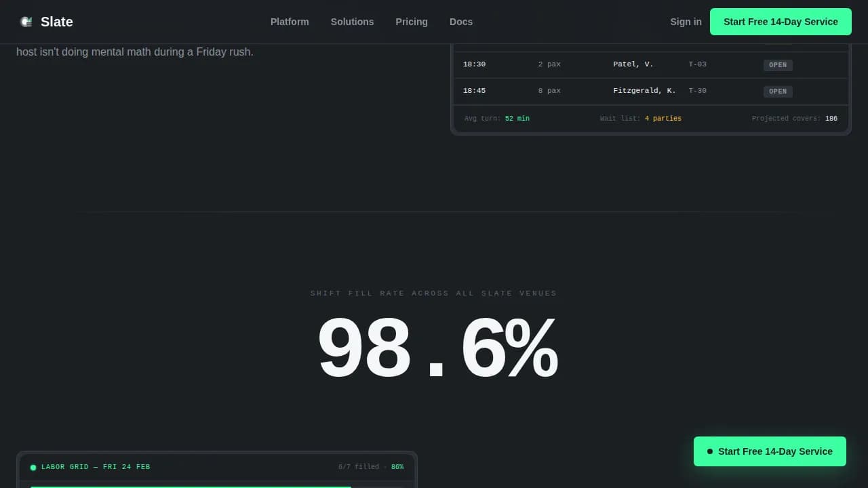Click the green labor grid progress bar
The image size is (868, 488).
pos(191,486)
